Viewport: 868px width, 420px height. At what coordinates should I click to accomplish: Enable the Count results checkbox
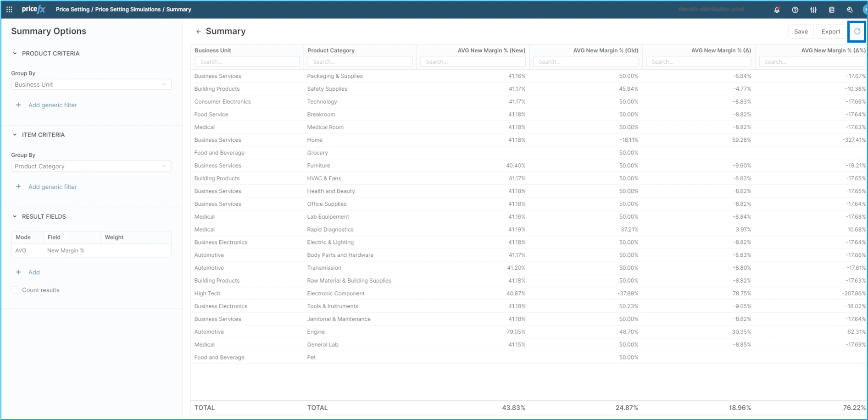click(x=15, y=290)
